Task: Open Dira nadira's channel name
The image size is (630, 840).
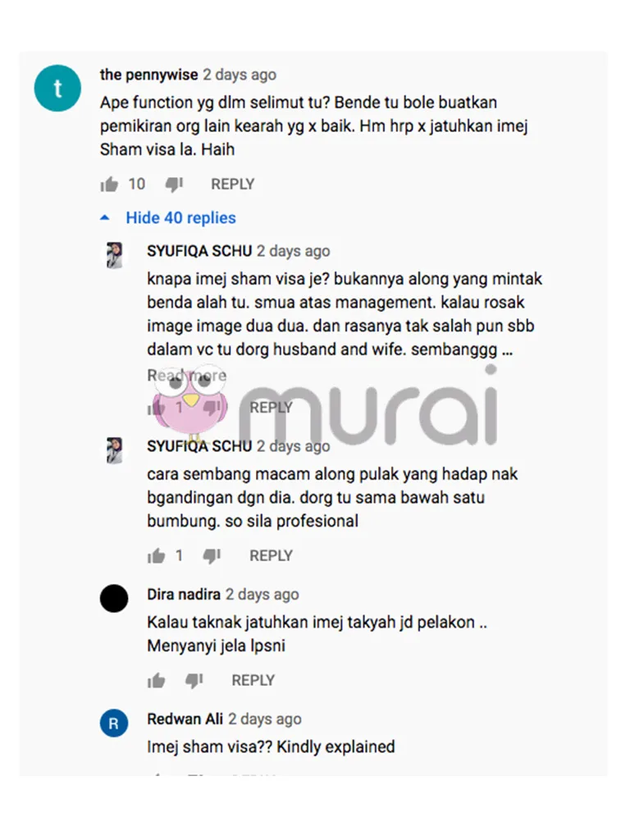Action: [184, 594]
